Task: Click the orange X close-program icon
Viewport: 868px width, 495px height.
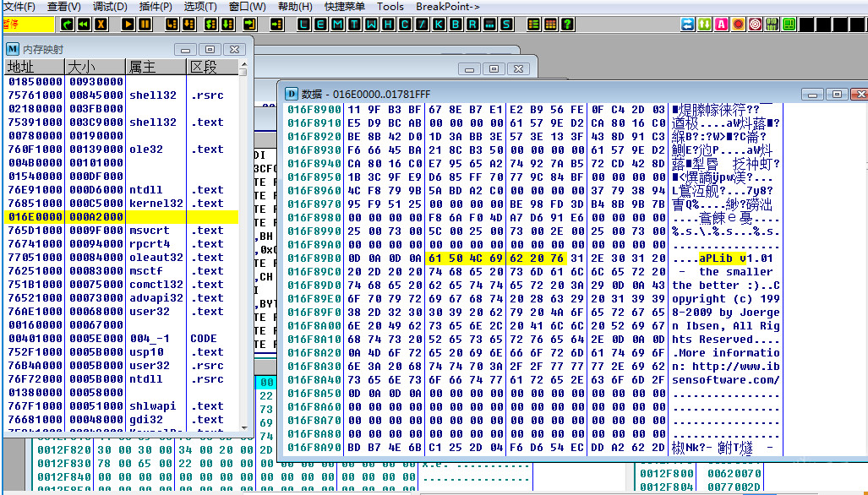Action: pos(101,24)
